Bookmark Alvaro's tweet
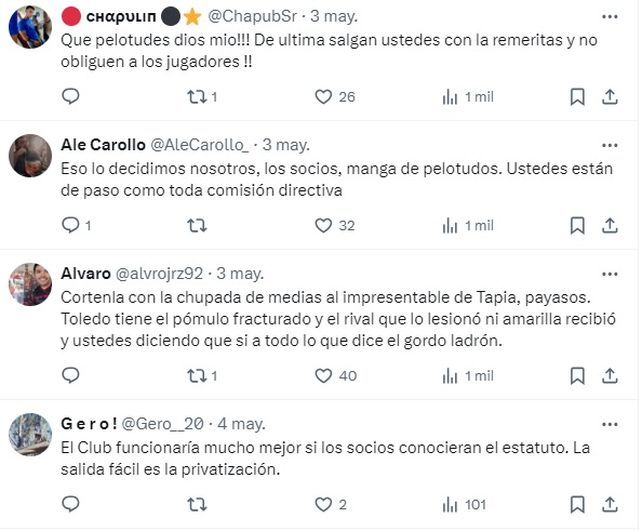 pos(577,376)
